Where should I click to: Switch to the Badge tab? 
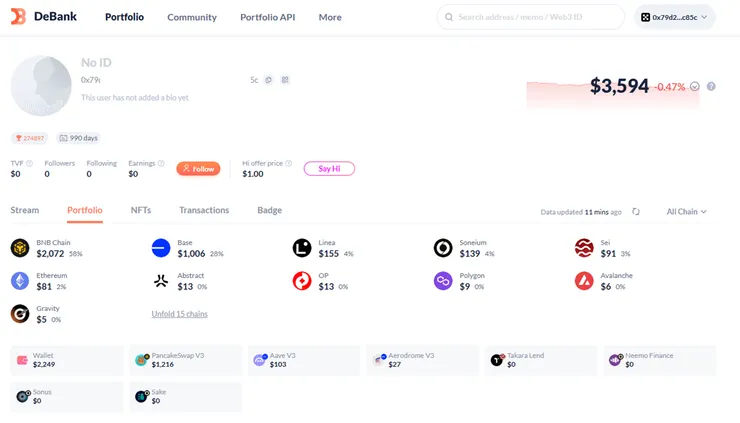(x=269, y=210)
